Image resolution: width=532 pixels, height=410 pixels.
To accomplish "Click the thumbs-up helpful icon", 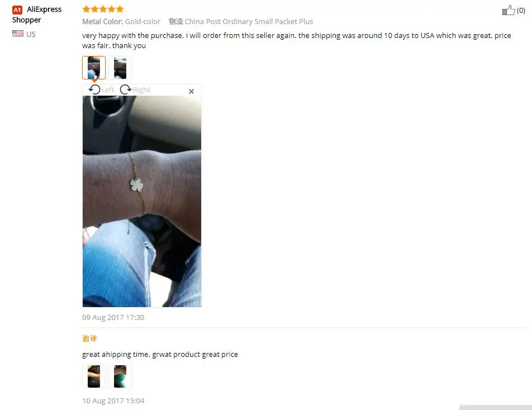I will [509, 10].
